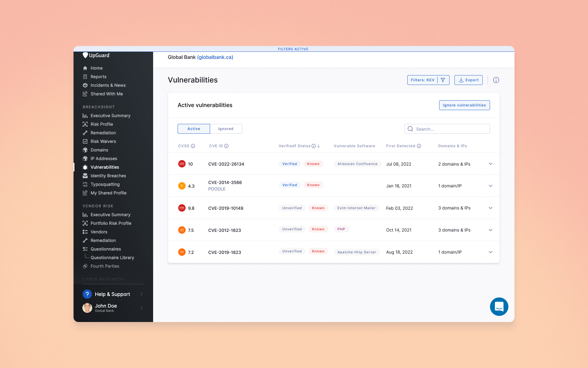
Task: Click Verified Status info icon
Action: 314,146
